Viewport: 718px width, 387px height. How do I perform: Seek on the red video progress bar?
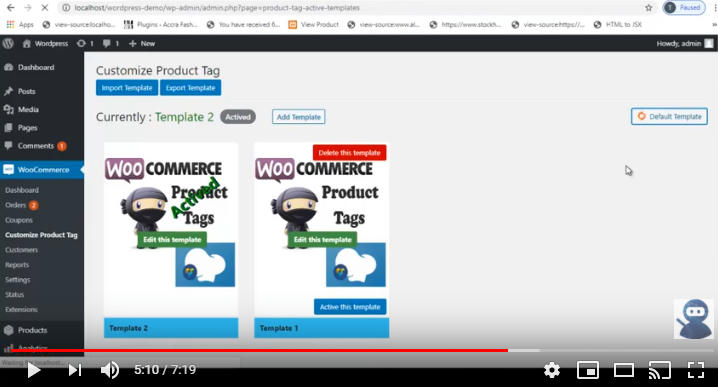[x=259, y=350]
